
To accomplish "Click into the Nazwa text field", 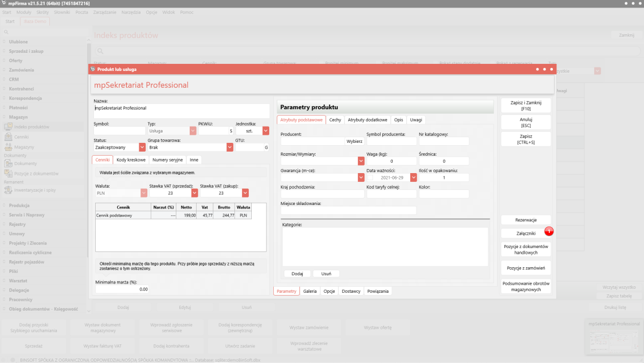I will click(x=182, y=111).
